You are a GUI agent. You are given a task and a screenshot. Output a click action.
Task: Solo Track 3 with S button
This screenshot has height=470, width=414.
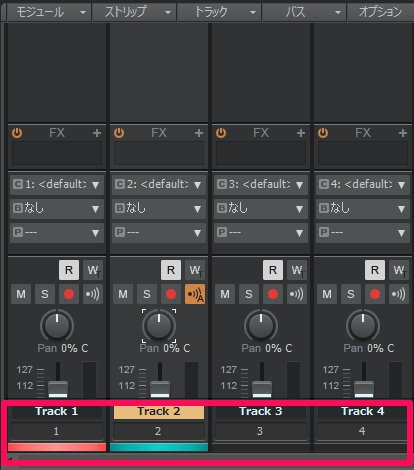[x=249, y=294]
